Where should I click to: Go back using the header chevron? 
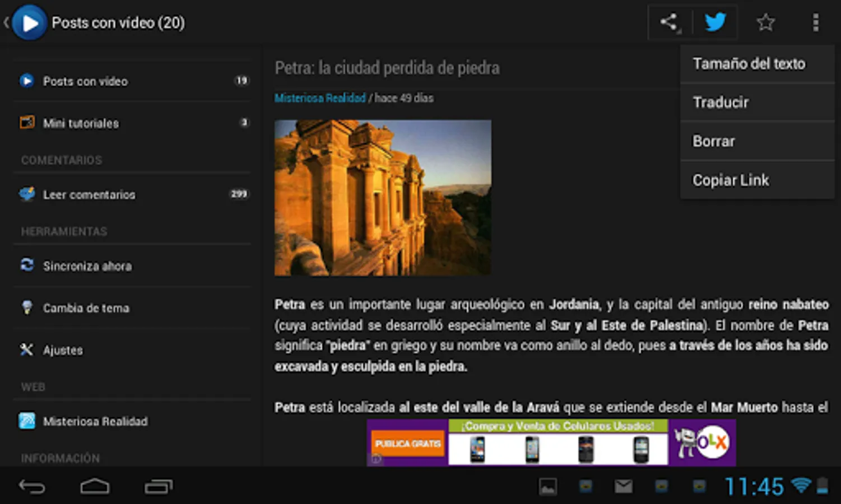click(x=6, y=22)
